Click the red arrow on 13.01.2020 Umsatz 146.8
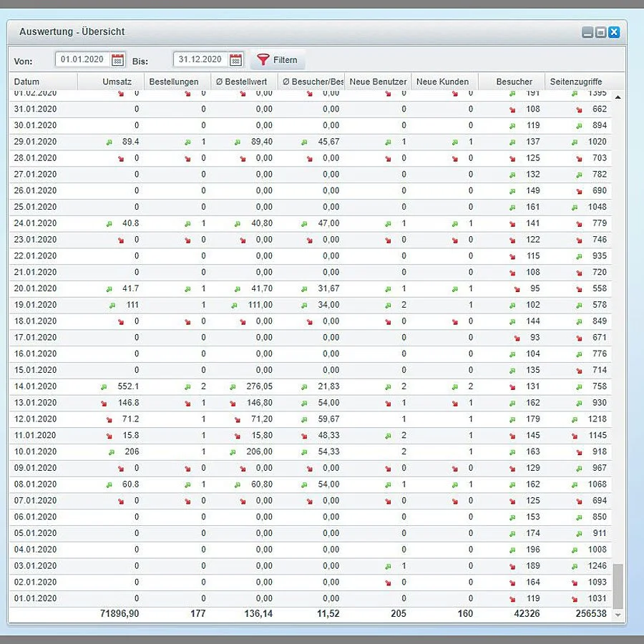Viewport: 644px width, 644px height. coord(103,402)
